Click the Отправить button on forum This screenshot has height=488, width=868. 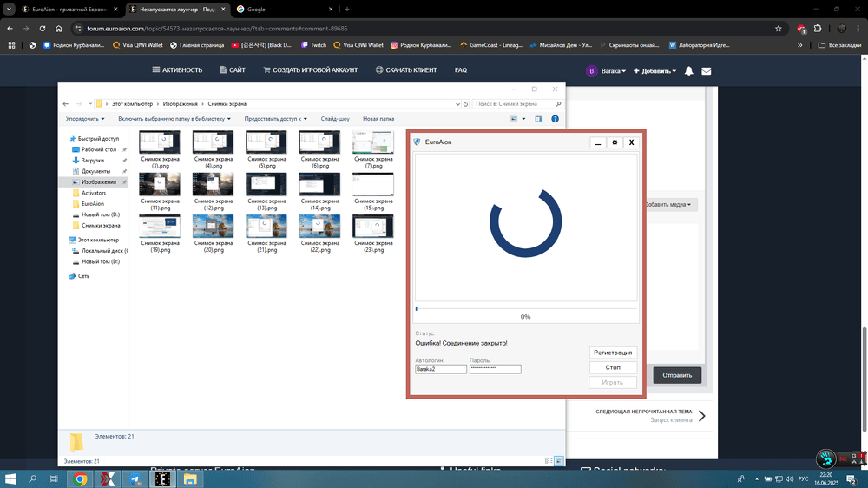tap(677, 375)
